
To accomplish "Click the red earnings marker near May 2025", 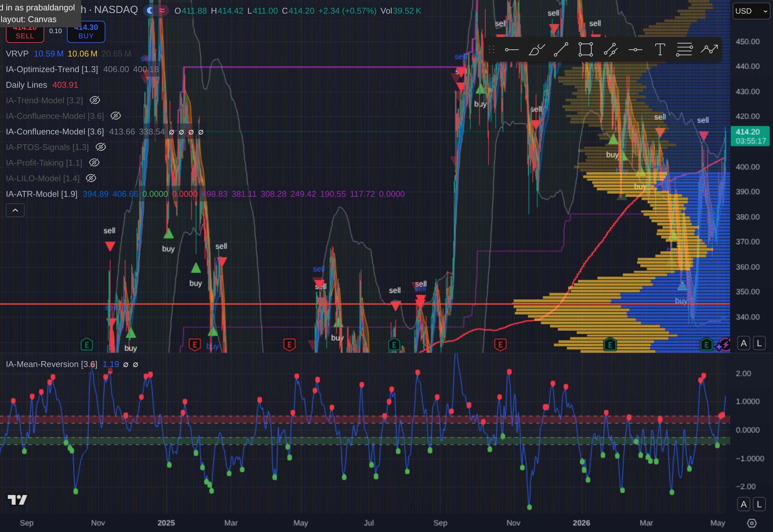I will coord(289,345).
